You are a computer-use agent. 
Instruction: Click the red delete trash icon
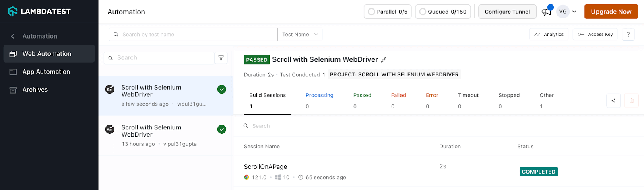(631, 101)
